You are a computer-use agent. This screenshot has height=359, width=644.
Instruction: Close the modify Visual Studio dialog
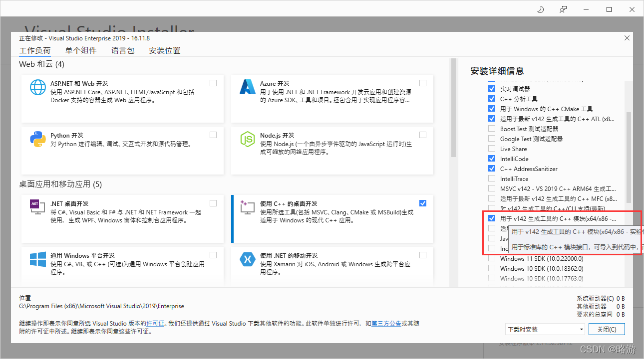[627, 38]
